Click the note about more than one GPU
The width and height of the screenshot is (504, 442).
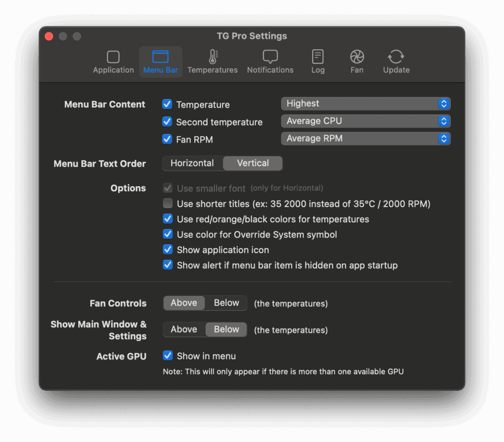coord(283,372)
